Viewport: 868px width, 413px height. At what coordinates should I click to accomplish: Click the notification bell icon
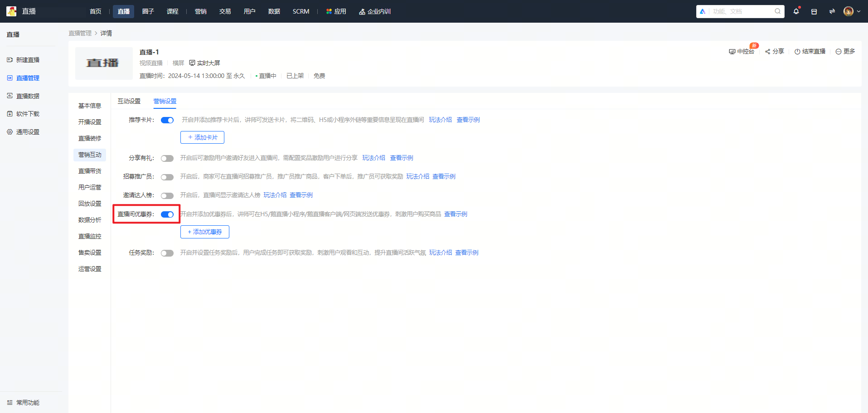point(796,11)
